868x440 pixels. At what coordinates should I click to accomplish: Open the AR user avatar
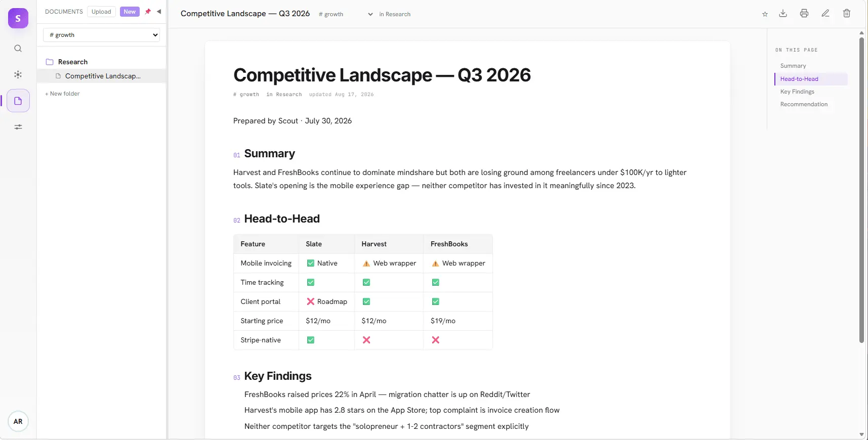(x=18, y=421)
